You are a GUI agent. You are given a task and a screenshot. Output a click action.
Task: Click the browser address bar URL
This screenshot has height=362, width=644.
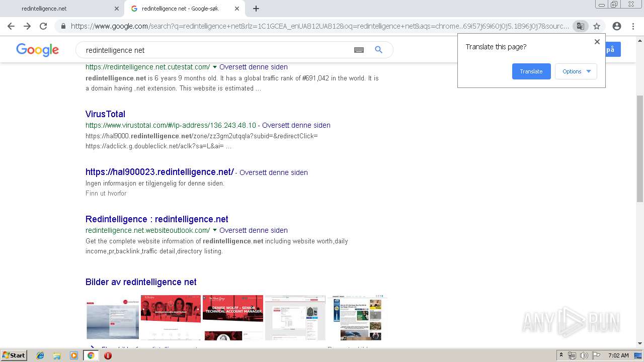click(319, 26)
